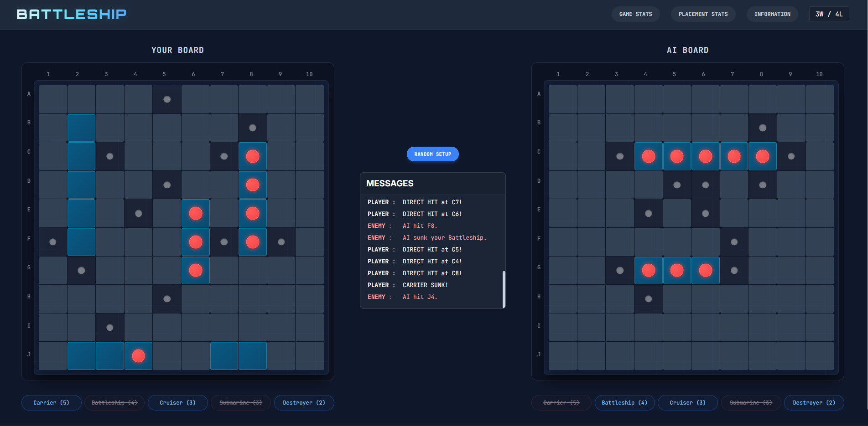The image size is (868, 426).
Task: Click the 3W / 4L score badge
Action: click(829, 14)
